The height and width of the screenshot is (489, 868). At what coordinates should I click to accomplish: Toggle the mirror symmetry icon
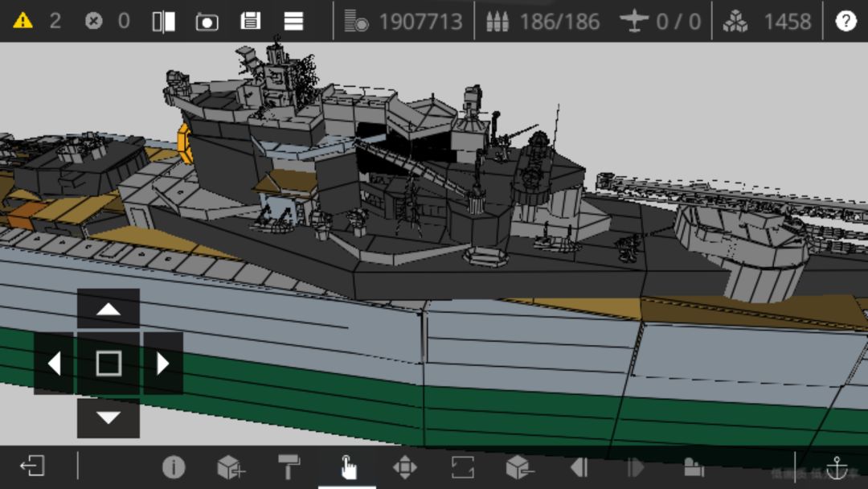163,22
